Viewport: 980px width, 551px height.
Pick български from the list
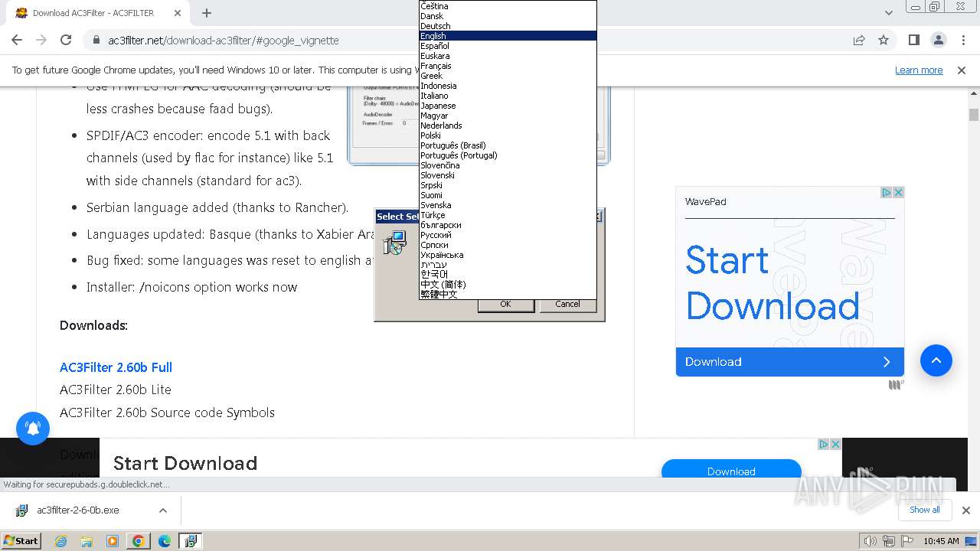(508, 225)
